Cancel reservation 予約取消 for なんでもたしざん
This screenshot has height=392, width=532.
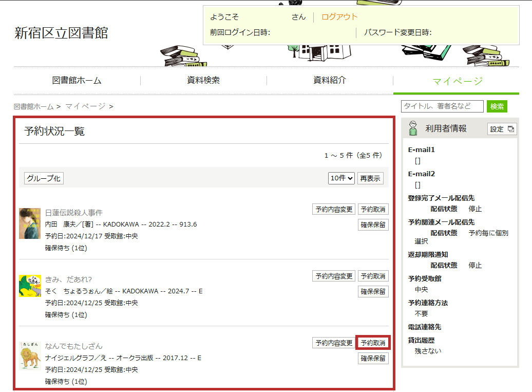[373, 343]
